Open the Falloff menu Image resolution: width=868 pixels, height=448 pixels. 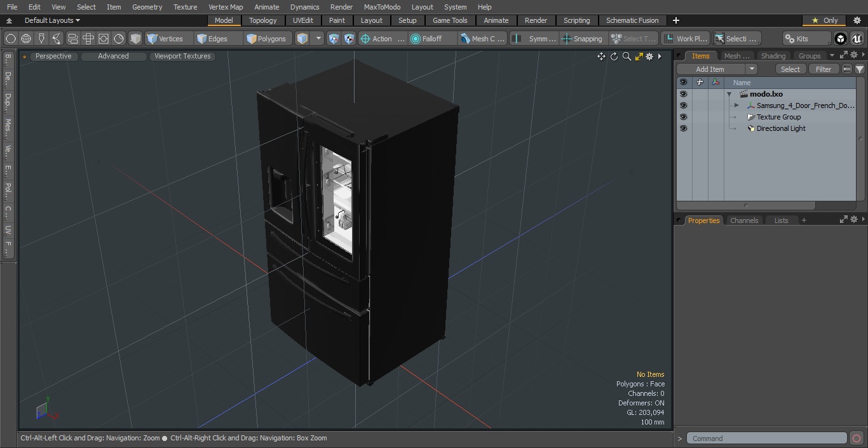coord(433,39)
